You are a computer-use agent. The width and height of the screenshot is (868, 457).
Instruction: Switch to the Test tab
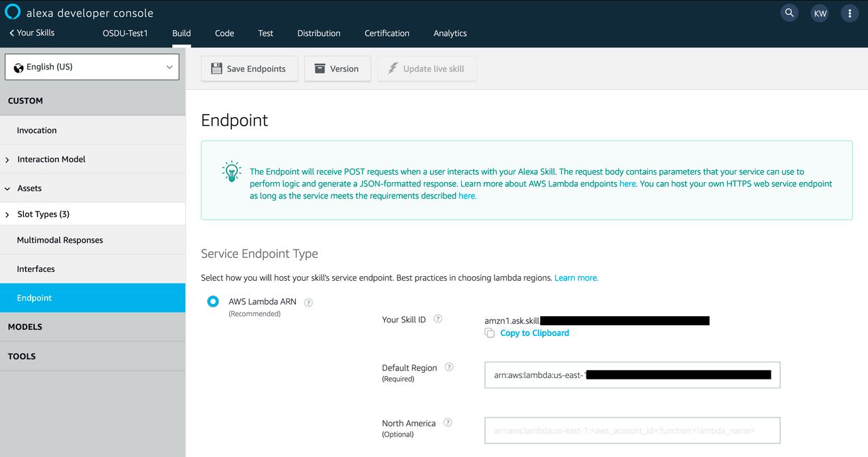[x=266, y=33]
